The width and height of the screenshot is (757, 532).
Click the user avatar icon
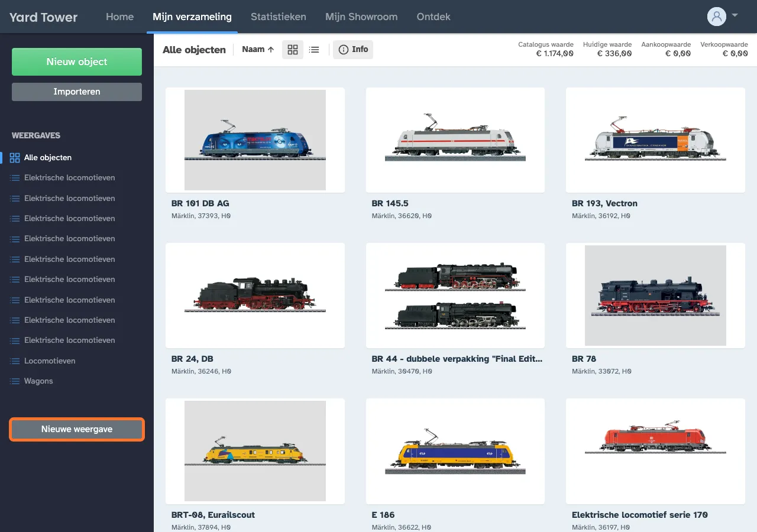(x=717, y=17)
